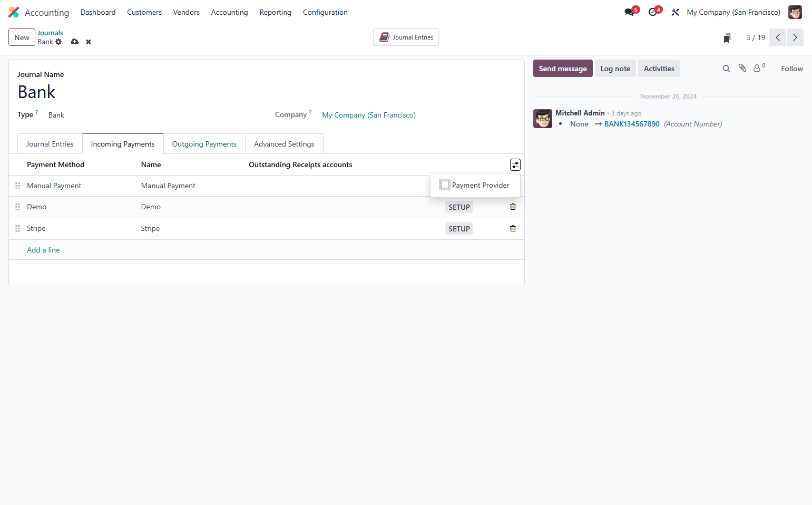The width and height of the screenshot is (812, 505).
Task: Click the bookmark icon near pager
Action: click(x=727, y=38)
